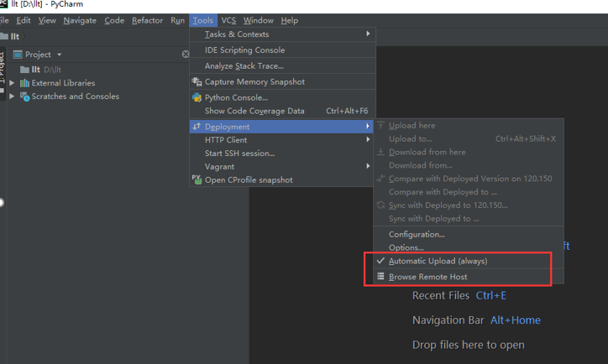Open deployment Configuration...
Screen dimensions: 608x364
pyautogui.click(x=469, y=234)
